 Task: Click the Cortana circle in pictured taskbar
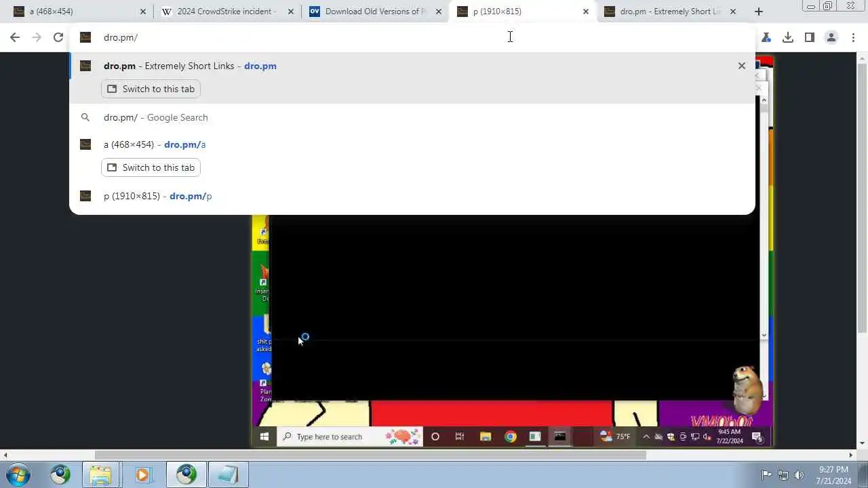tap(435, 436)
